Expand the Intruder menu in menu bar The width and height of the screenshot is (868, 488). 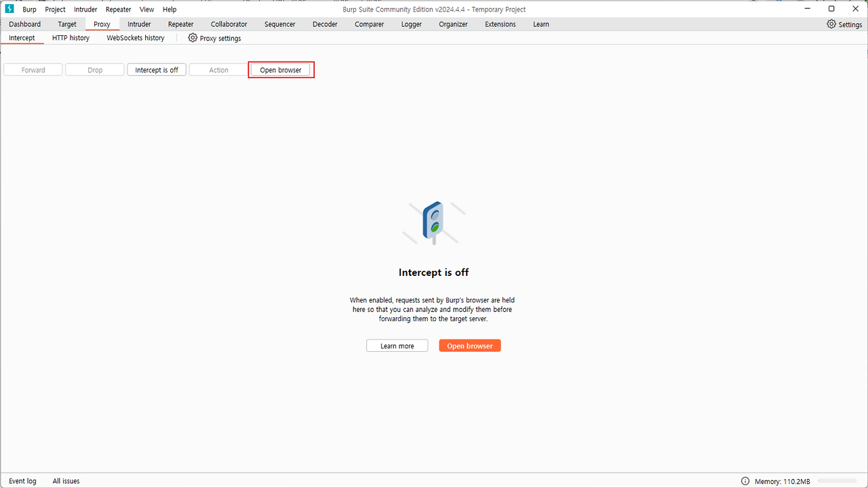85,9
